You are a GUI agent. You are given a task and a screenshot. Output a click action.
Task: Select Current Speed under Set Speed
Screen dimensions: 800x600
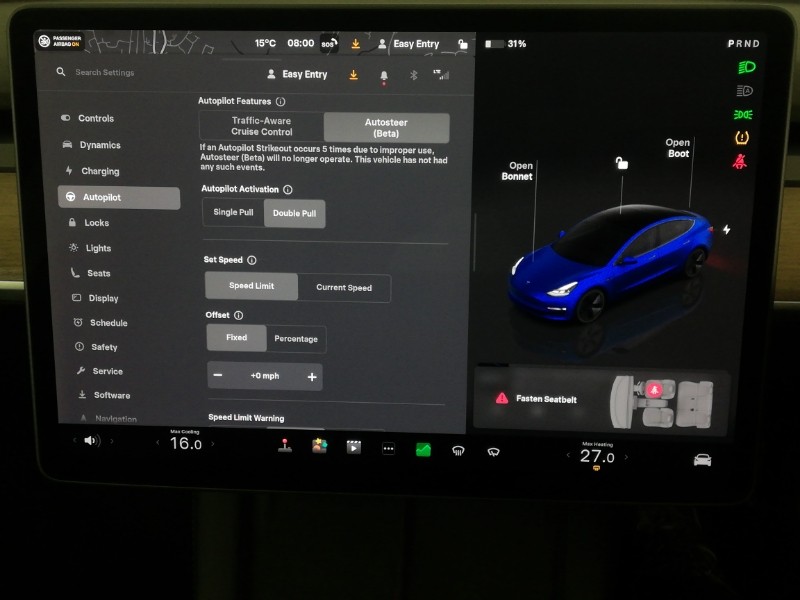click(345, 287)
